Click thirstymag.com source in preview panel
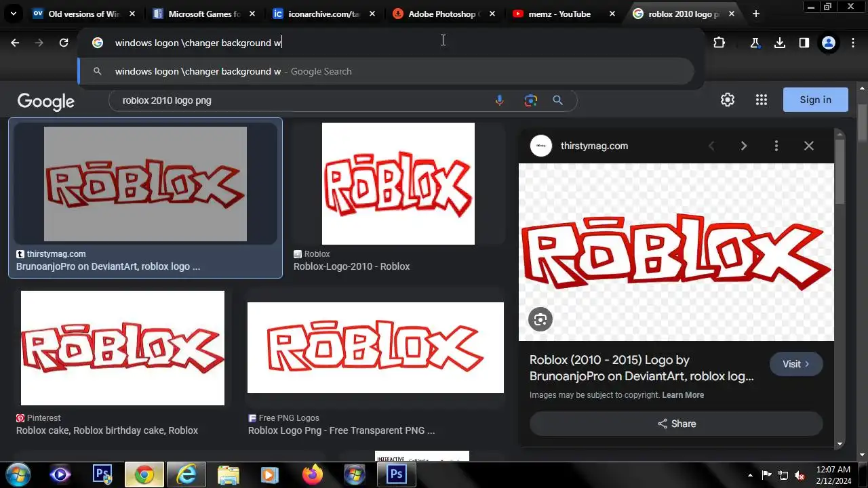Screen dimensions: 868x488 click(x=594, y=146)
